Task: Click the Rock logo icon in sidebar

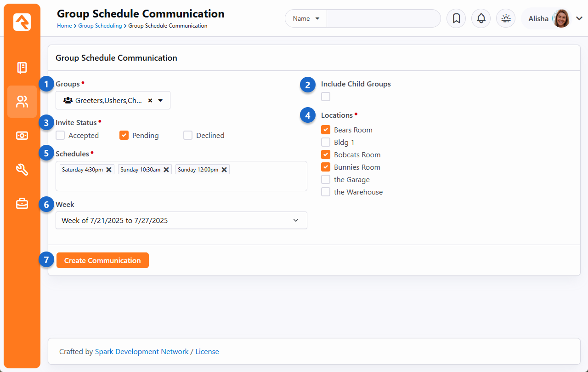Action: pyautogui.click(x=22, y=22)
